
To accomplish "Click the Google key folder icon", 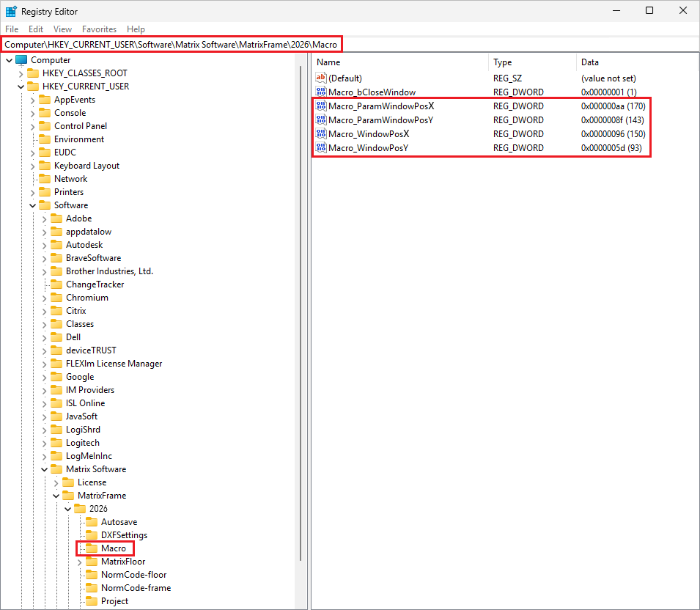I will 56,377.
